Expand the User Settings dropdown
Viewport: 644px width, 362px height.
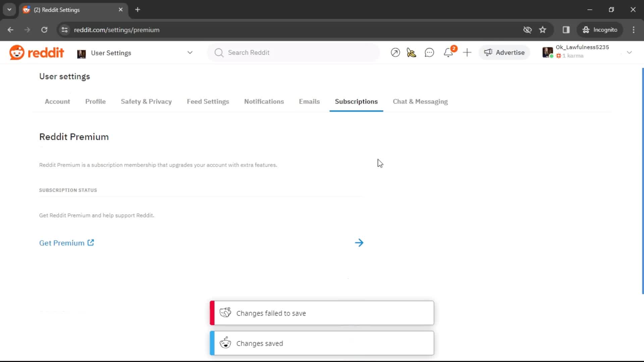[x=190, y=53]
